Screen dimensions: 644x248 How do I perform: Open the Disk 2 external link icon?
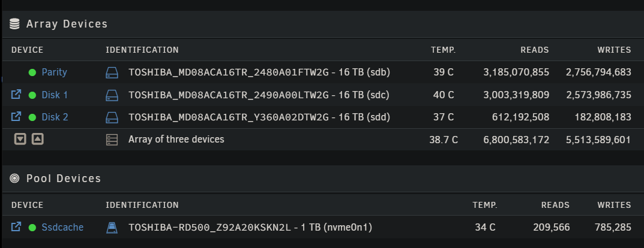(17, 117)
